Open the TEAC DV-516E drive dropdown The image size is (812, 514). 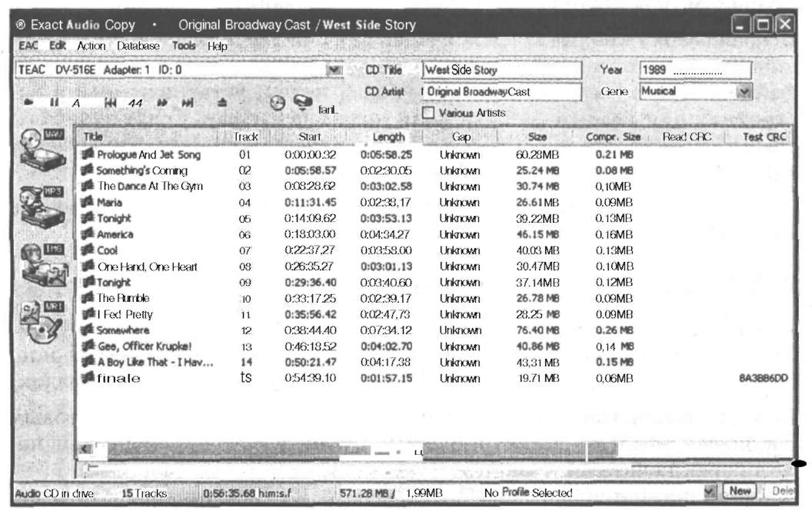[x=335, y=69]
